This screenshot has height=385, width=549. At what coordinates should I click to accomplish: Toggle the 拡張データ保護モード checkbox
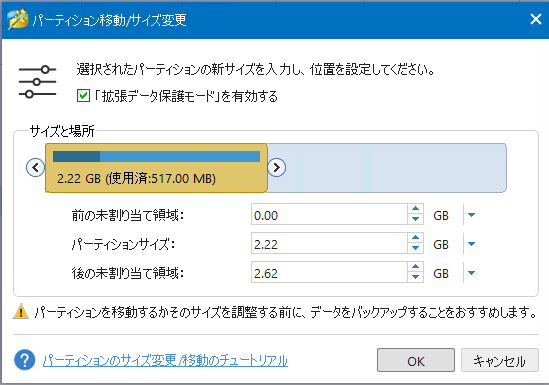coord(83,96)
